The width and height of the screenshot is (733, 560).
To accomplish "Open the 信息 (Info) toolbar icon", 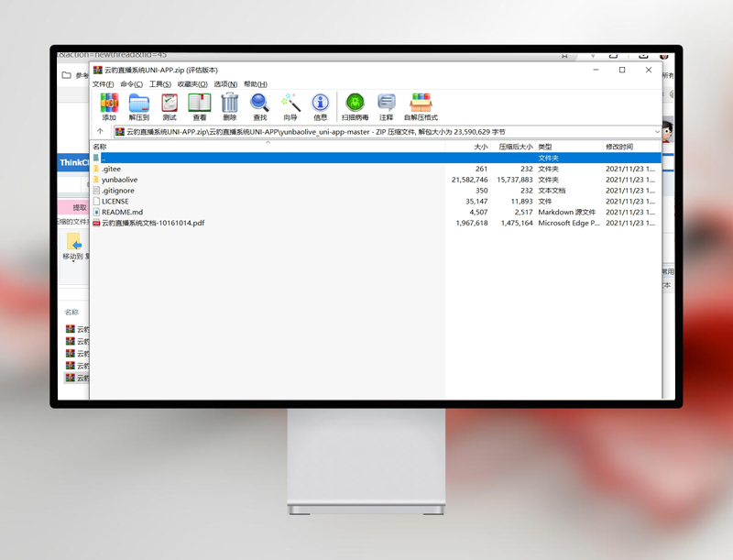I will coord(320,103).
